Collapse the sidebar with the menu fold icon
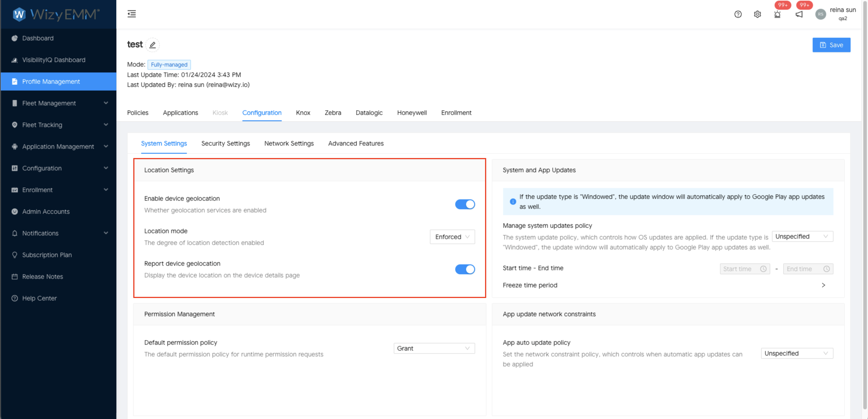 (132, 14)
